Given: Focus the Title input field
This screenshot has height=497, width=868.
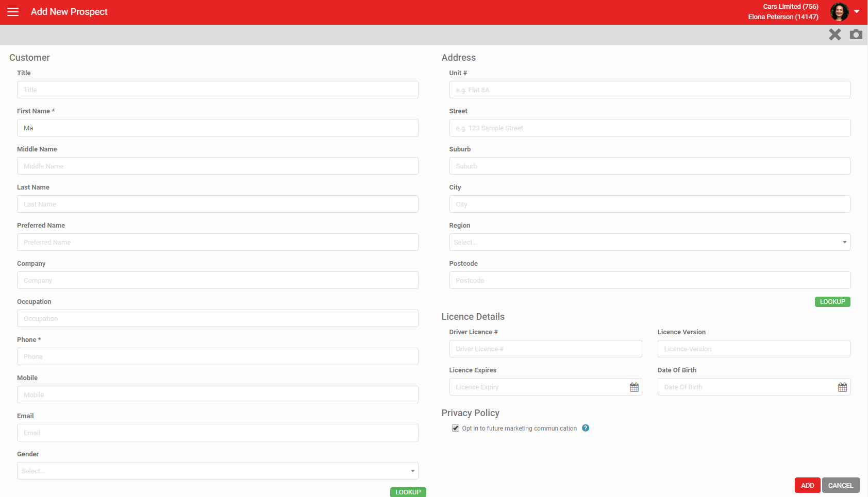Looking at the screenshot, I should (x=218, y=90).
